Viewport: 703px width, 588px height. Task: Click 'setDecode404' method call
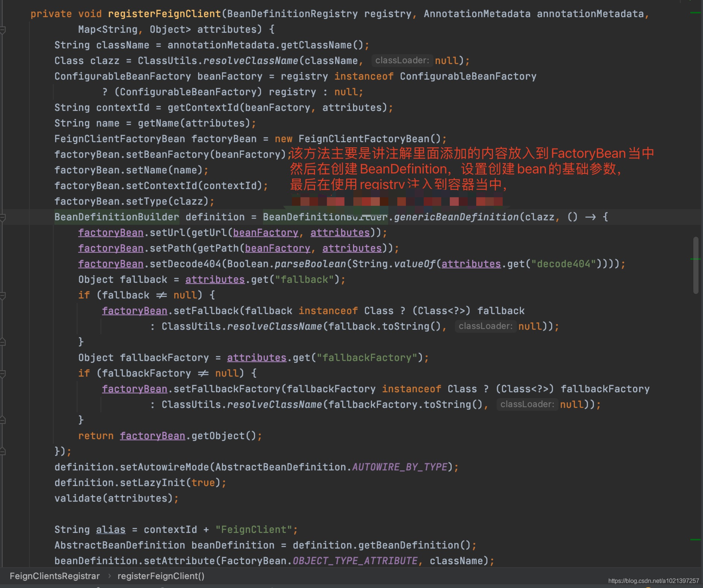coord(185,264)
